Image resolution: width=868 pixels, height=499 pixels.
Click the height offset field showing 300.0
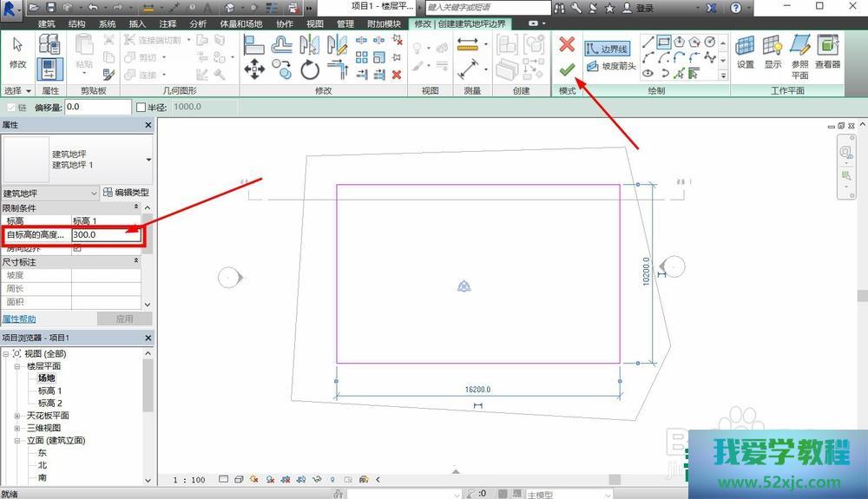106,234
